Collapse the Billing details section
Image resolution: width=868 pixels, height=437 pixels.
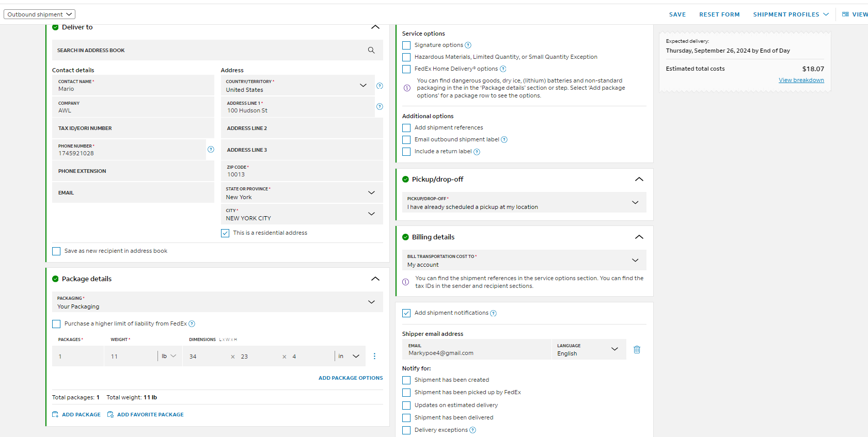639,237
